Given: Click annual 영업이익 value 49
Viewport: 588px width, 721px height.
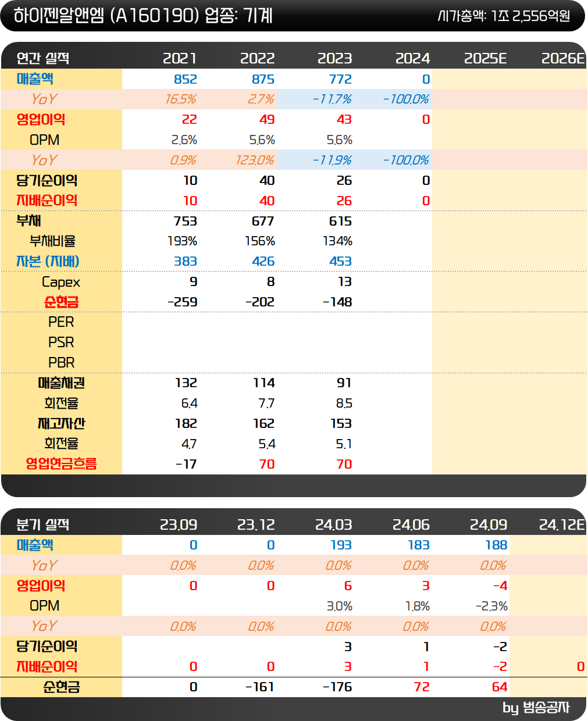Looking at the screenshot, I should coord(267,120).
